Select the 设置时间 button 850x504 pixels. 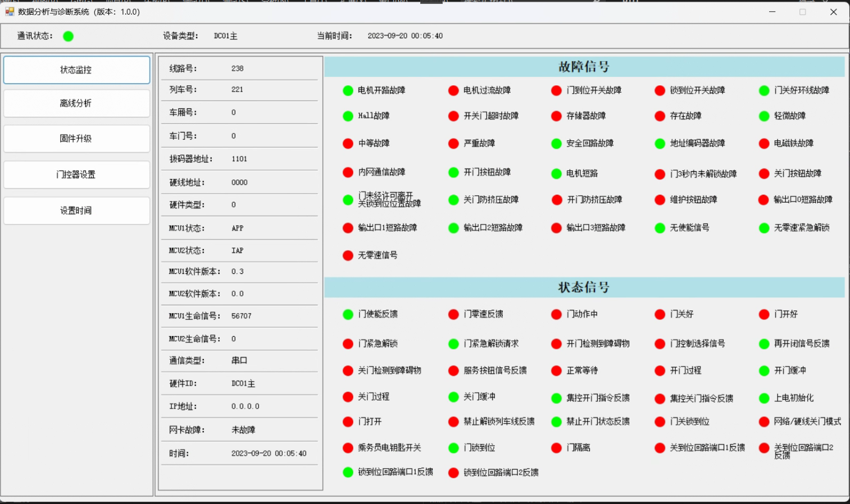(76, 210)
